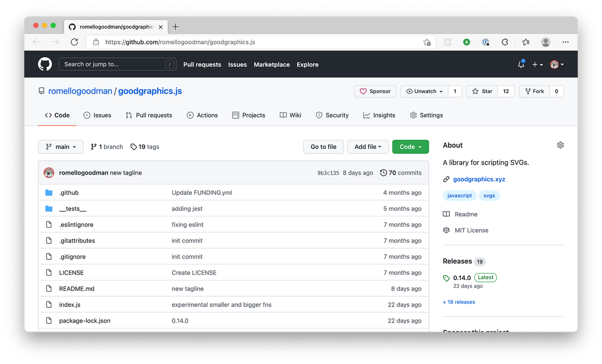Open the 0.14.0 latest release
This screenshot has height=364, width=602.
click(x=462, y=278)
